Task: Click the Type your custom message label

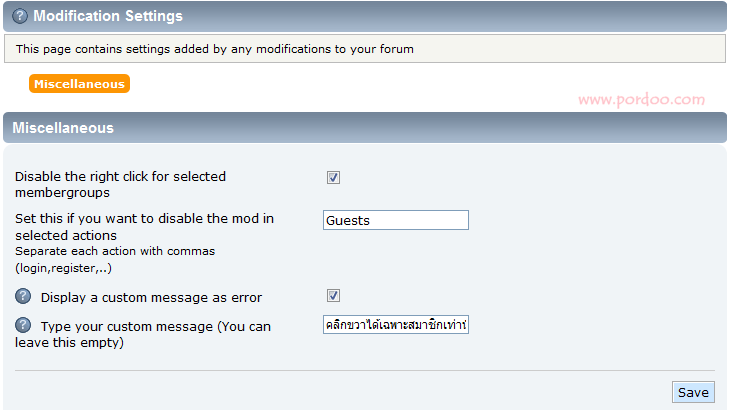Action: [x=143, y=334]
